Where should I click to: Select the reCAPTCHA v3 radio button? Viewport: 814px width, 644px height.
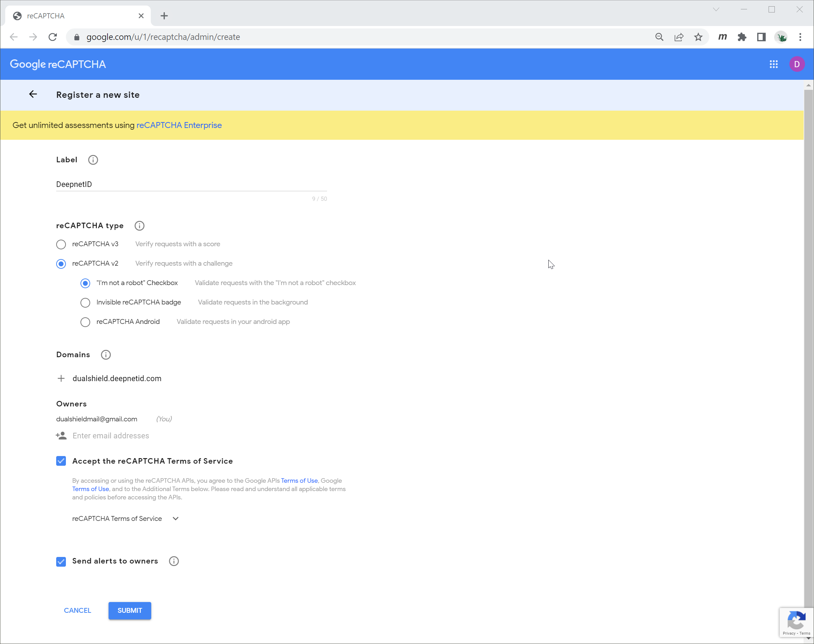point(61,244)
